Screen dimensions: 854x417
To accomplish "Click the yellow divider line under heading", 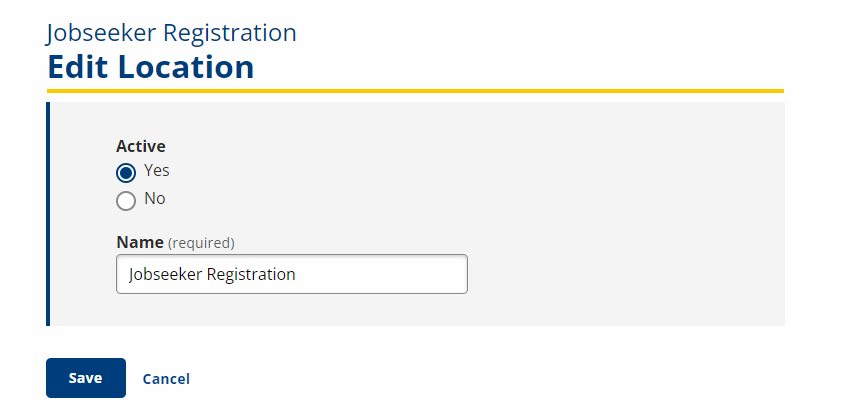I will (x=415, y=91).
